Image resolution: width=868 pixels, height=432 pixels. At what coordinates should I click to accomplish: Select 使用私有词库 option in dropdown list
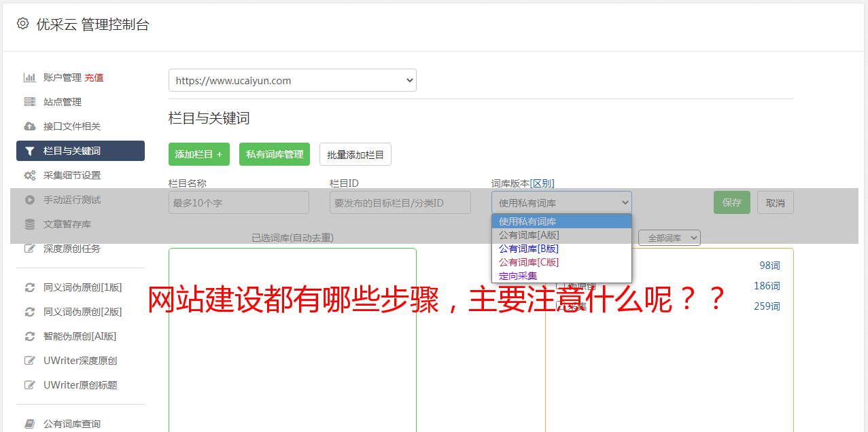click(561, 221)
